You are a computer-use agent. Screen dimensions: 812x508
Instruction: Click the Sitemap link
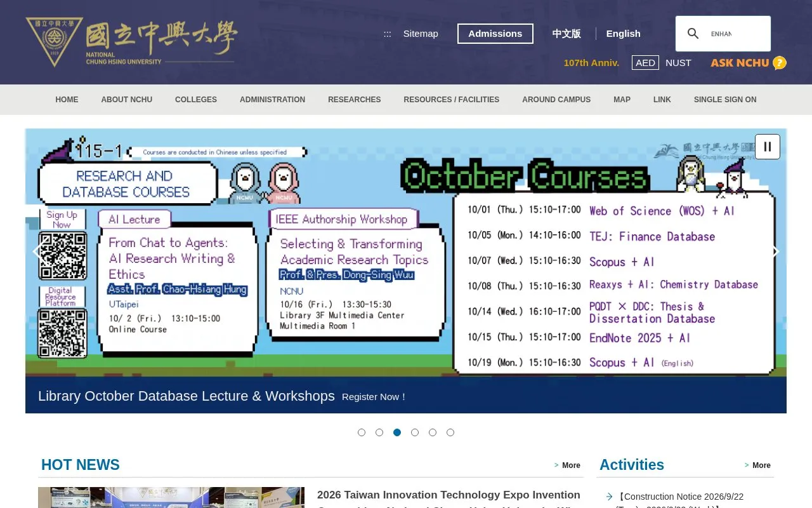421,34
